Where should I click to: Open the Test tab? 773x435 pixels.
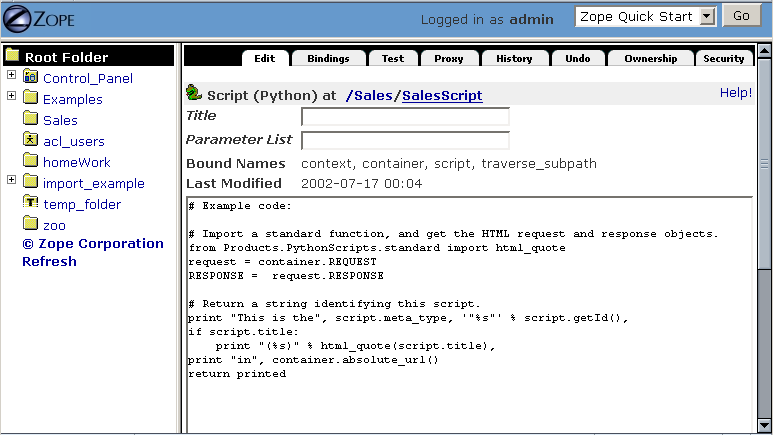click(393, 59)
